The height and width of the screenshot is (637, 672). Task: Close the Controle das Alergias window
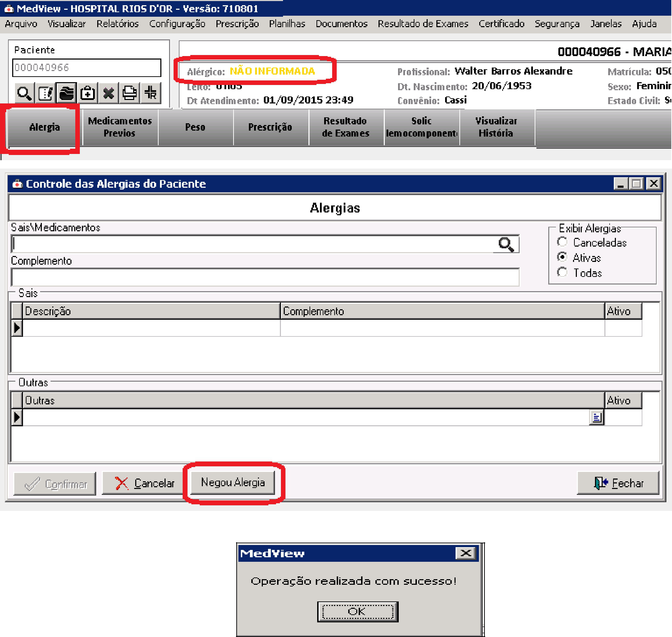pos(654,184)
